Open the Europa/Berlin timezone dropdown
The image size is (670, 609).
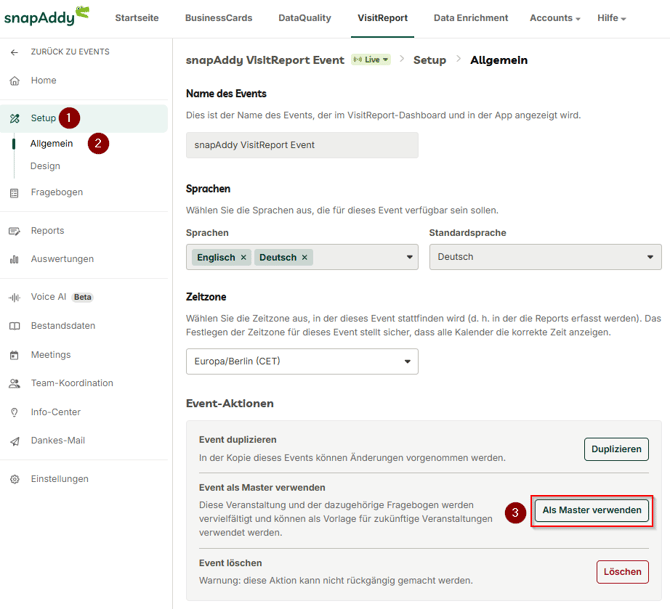[302, 362]
